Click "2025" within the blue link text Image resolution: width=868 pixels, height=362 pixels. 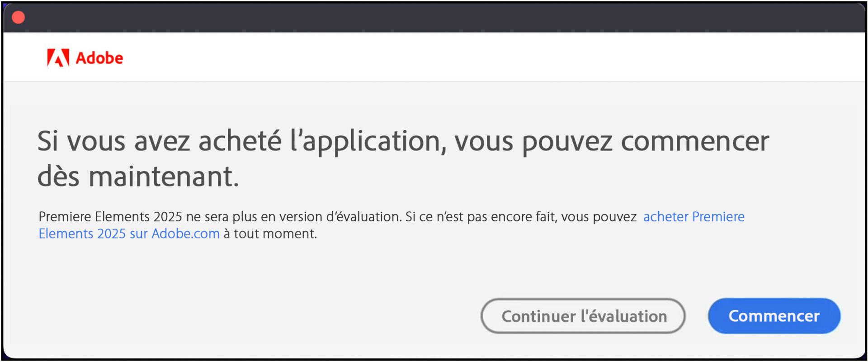pyautogui.click(x=111, y=233)
